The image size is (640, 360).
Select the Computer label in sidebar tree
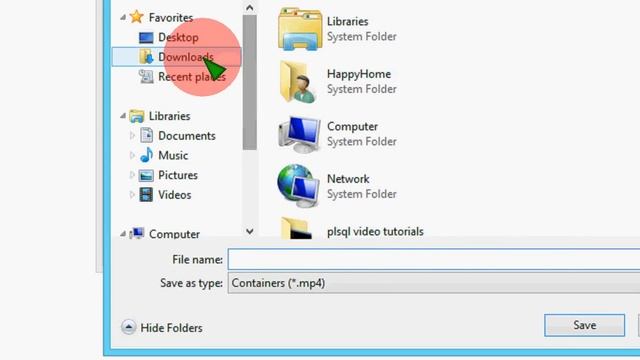[x=174, y=234]
